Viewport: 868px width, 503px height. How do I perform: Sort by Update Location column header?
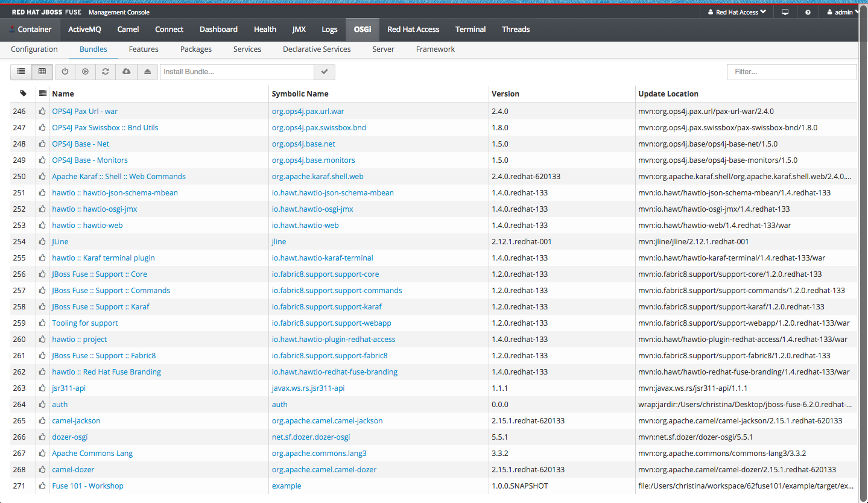click(x=668, y=93)
